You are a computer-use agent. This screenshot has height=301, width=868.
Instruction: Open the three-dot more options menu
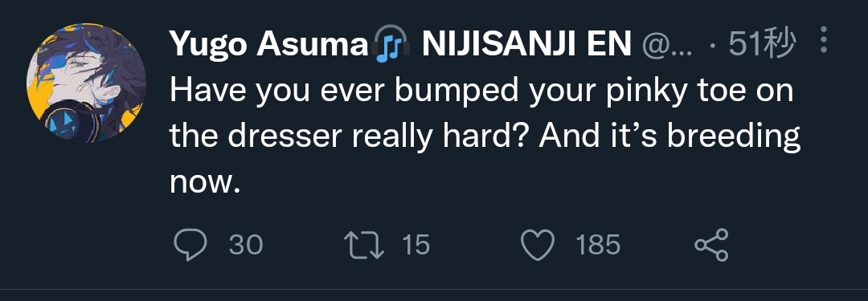click(824, 40)
